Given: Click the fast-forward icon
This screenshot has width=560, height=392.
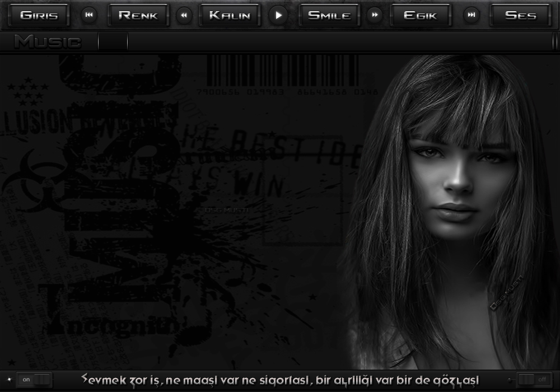Looking at the screenshot, I should (x=375, y=15).
